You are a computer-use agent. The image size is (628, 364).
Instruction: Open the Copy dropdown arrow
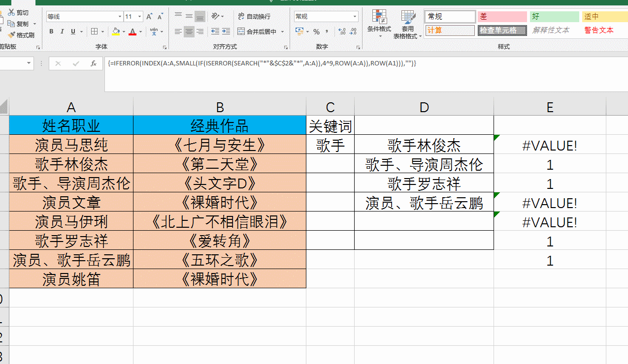coord(34,24)
